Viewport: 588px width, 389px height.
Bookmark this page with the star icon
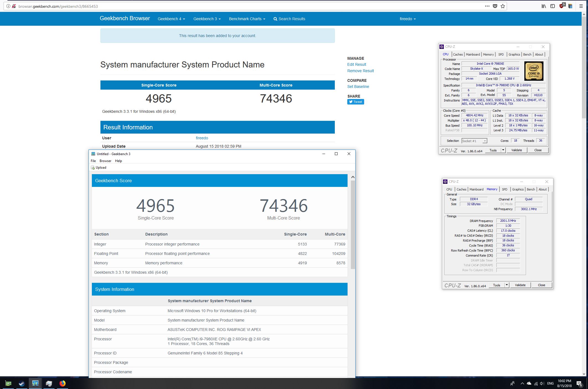[503, 6]
